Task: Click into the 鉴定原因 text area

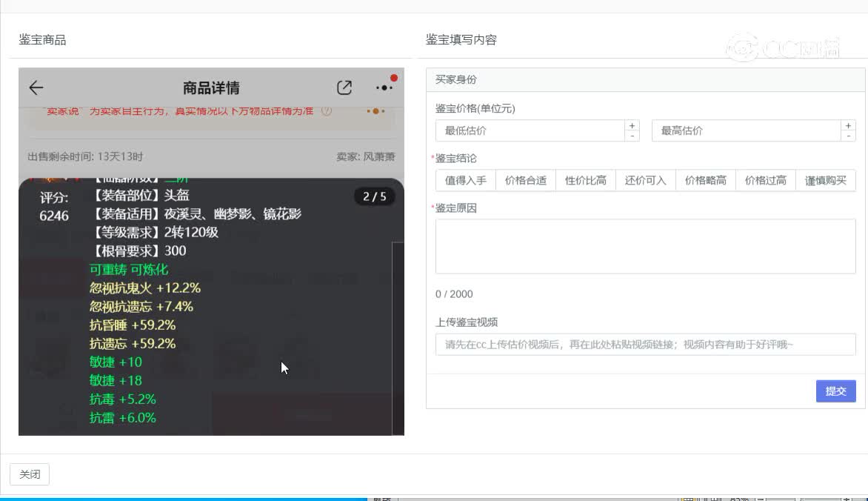Action: click(x=646, y=246)
